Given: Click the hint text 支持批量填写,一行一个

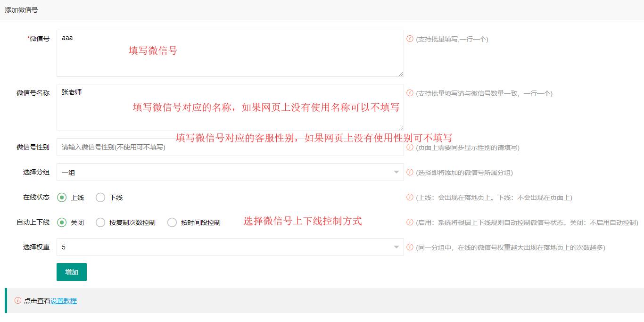Looking at the screenshot, I should (452, 39).
